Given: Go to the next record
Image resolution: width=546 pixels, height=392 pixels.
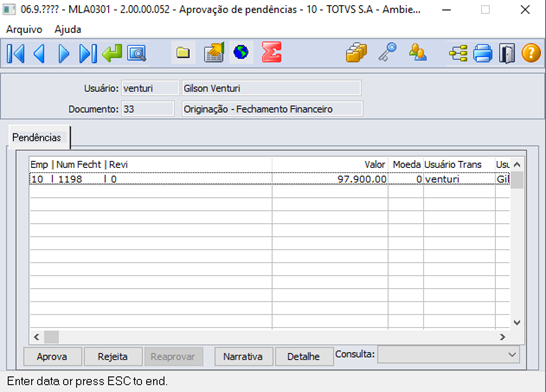Looking at the screenshot, I should (63, 53).
